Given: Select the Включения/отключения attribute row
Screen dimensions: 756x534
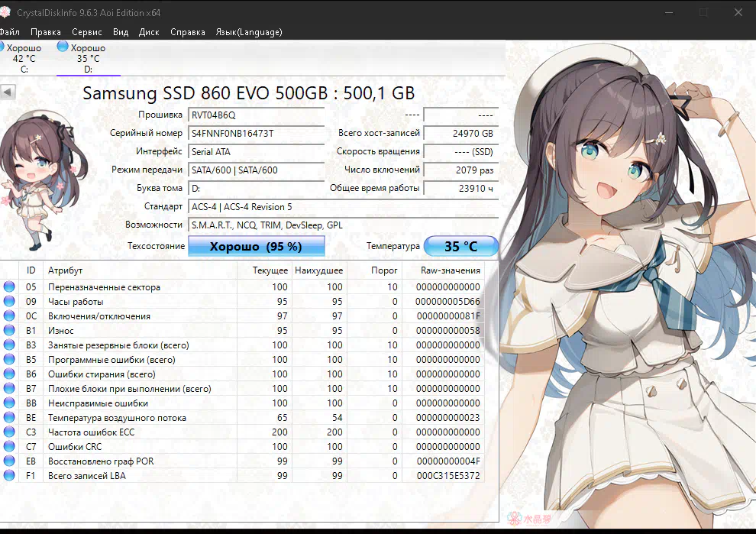Looking at the screenshot, I should point(242,316).
